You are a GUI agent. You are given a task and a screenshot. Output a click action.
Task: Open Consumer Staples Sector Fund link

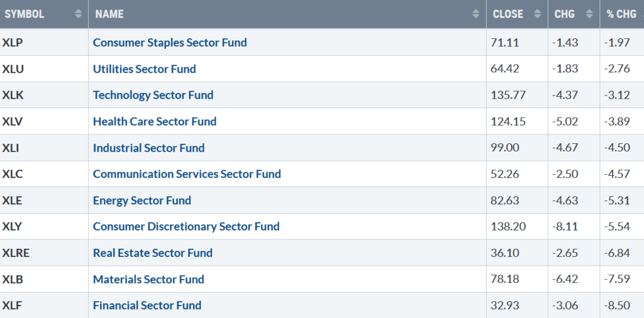pyautogui.click(x=170, y=43)
